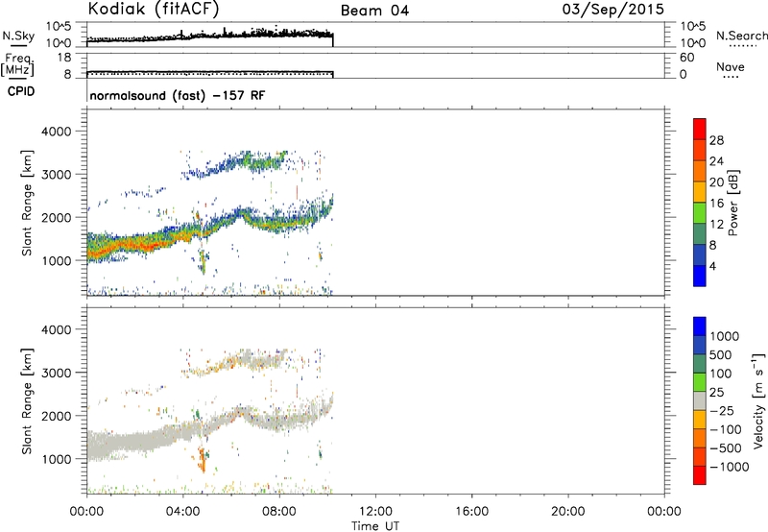Click the date '03/Sep/2015'

coord(612,10)
